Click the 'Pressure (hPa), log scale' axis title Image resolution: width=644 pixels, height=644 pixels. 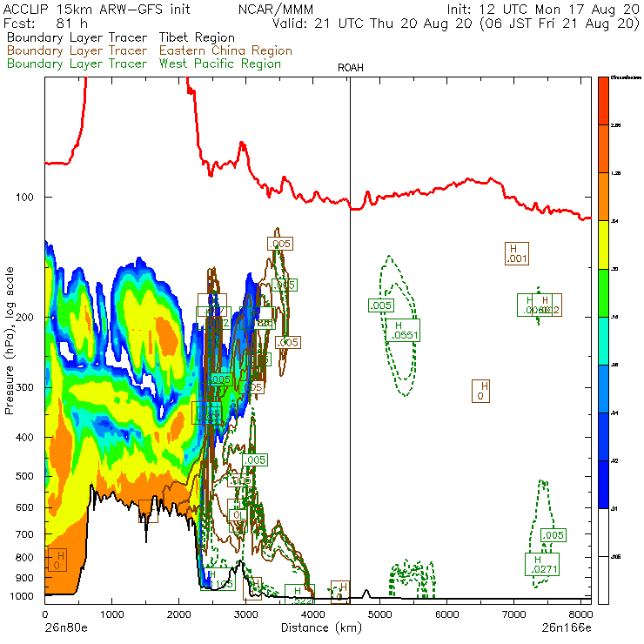[10, 341]
